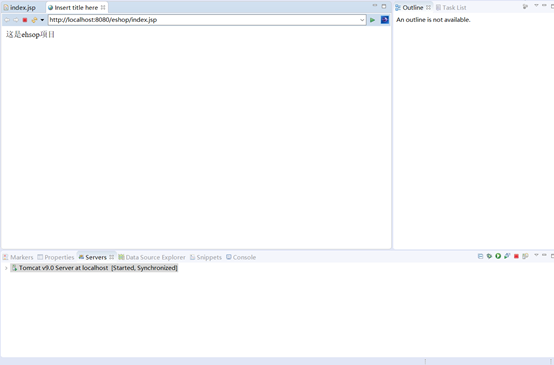Start the server in debug mode
Image resolution: width=554 pixels, height=365 pixels.
[x=489, y=256]
